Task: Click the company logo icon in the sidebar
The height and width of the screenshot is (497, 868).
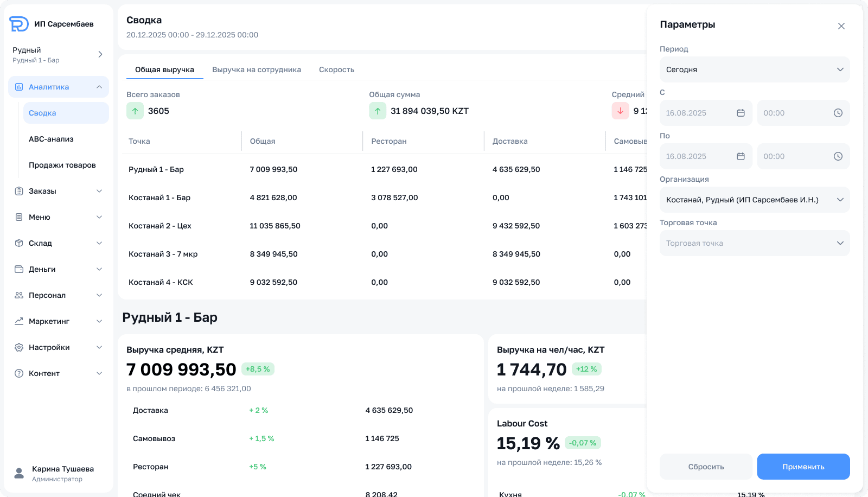Action: coord(19,24)
